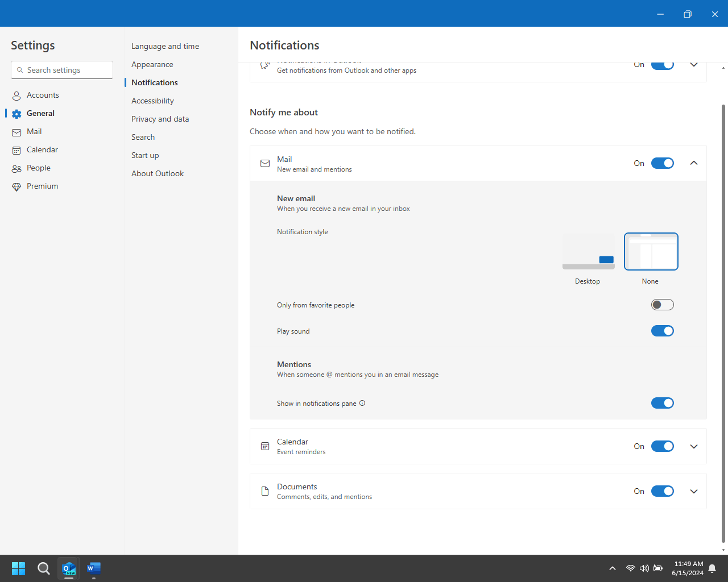Open Outlook from the taskbar
The width and height of the screenshot is (728, 582).
pyautogui.click(x=68, y=568)
